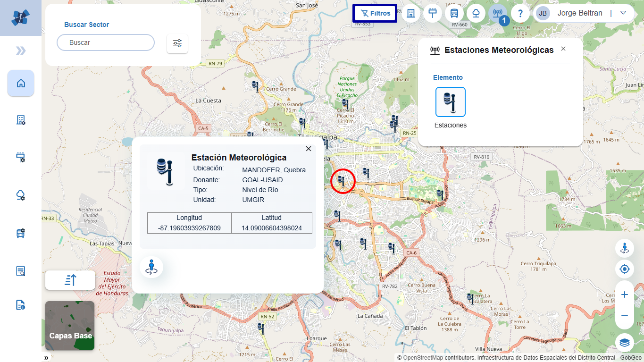Open Jorge Beltran user dropdown arrow
The width and height of the screenshot is (644, 362).
click(x=623, y=13)
